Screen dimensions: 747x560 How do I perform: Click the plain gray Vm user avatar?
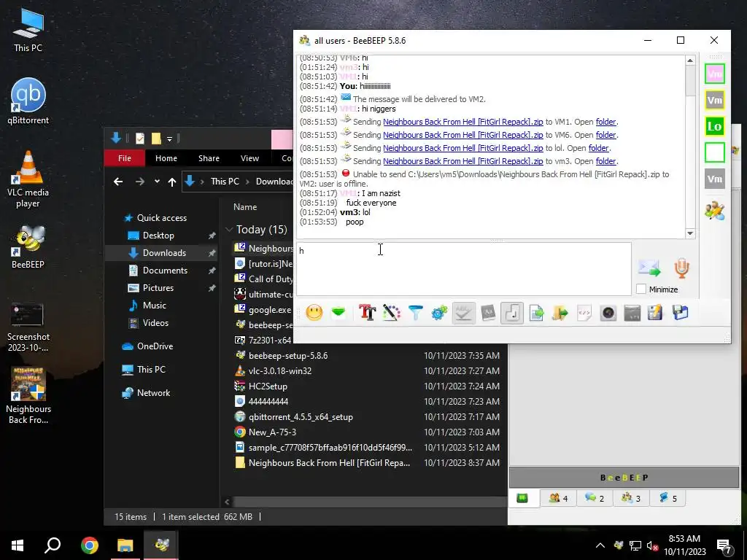(x=715, y=179)
